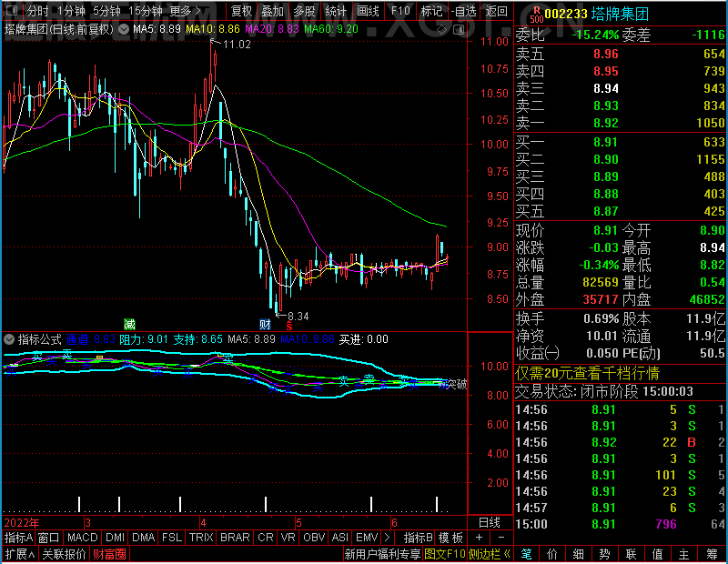This screenshot has width=728, height=564.
Task: Click the panel layout icon beside 分时
Action: click(x=12, y=10)
